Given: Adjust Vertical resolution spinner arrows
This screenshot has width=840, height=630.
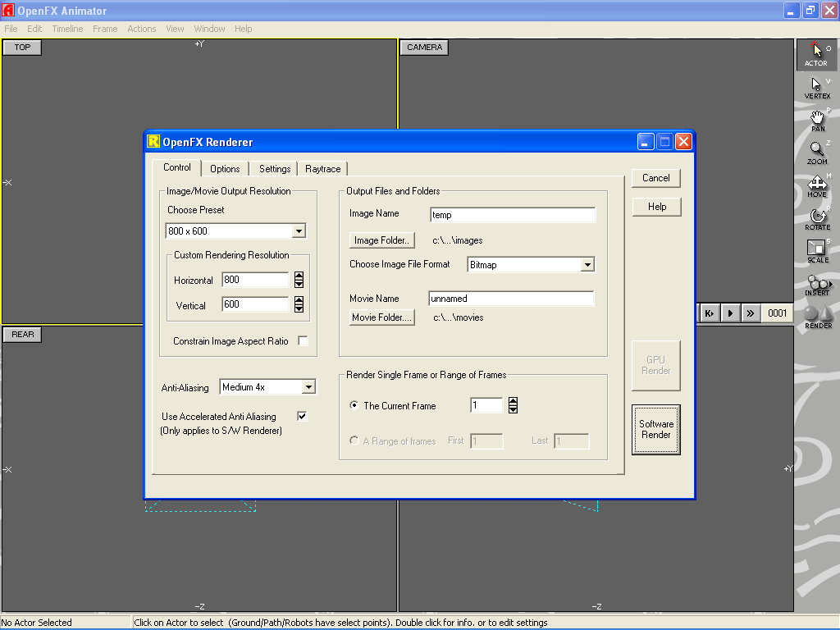Looking at the screenshot, I should [299, 304].
